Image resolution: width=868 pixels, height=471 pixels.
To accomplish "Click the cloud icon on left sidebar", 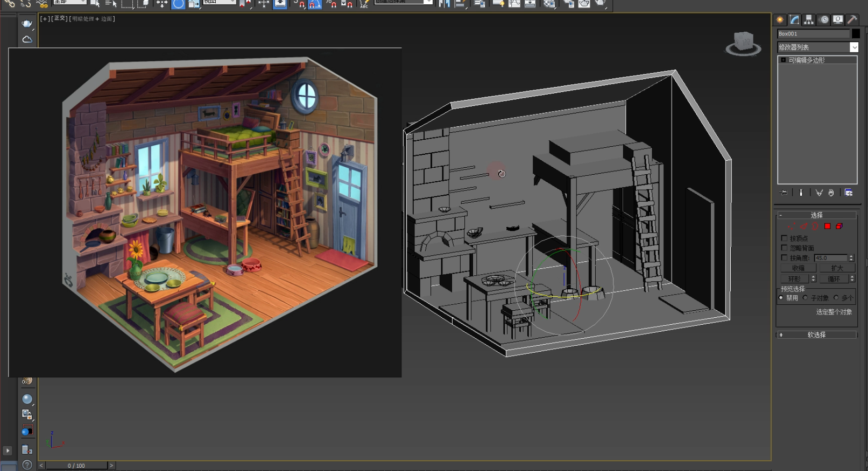I will (x=27, y=39).
